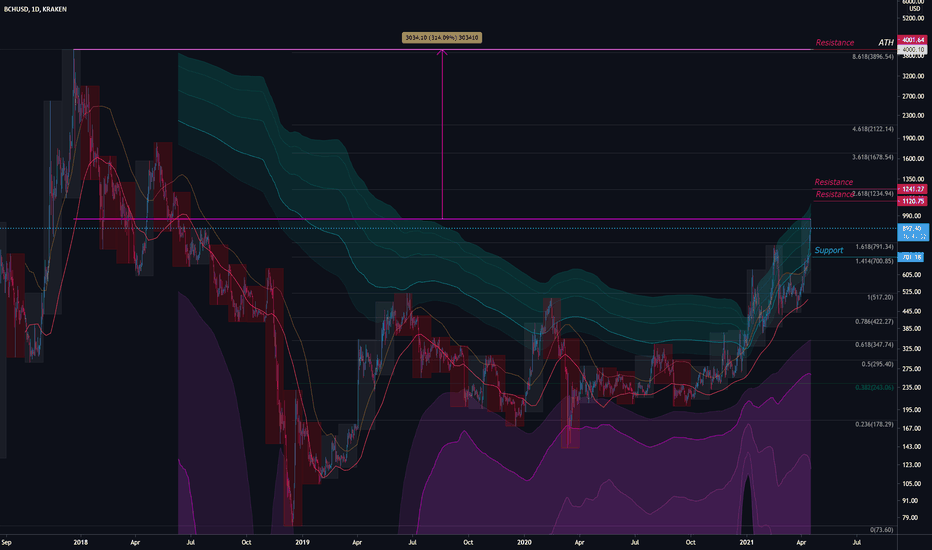Click the Sep label on time axis

(6, 542)
